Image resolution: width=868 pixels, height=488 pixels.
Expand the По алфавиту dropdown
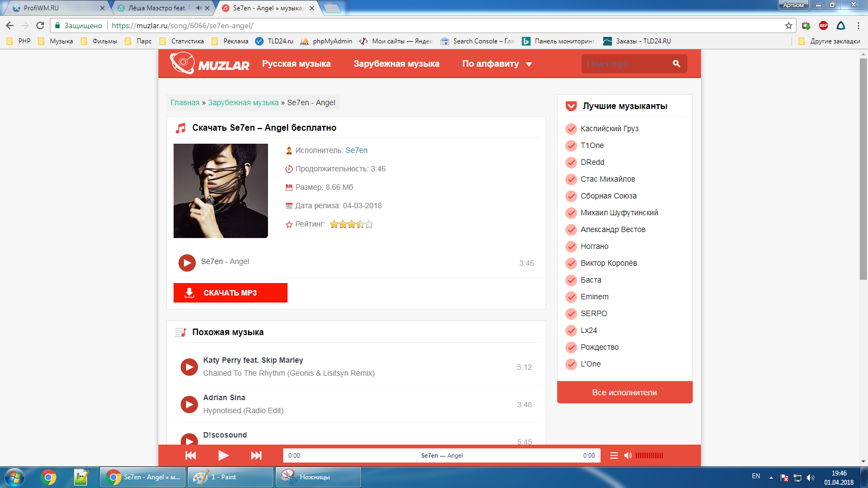[x=497, y=63]
